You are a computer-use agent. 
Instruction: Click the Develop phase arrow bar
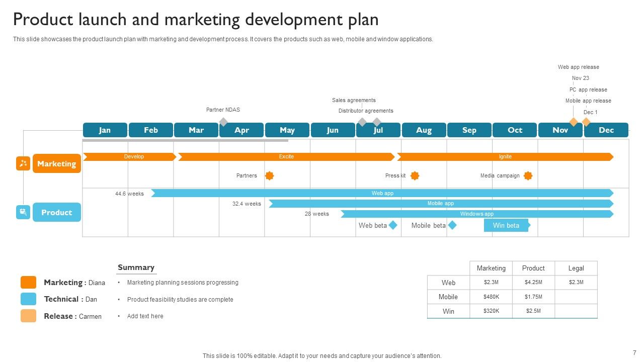pos(133,156)
